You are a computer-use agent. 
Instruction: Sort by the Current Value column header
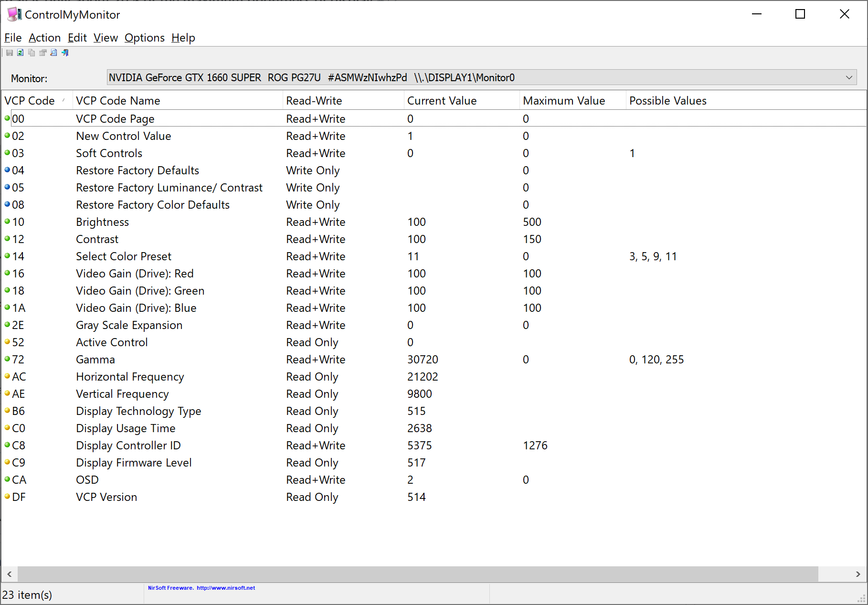tap(441, 100)
